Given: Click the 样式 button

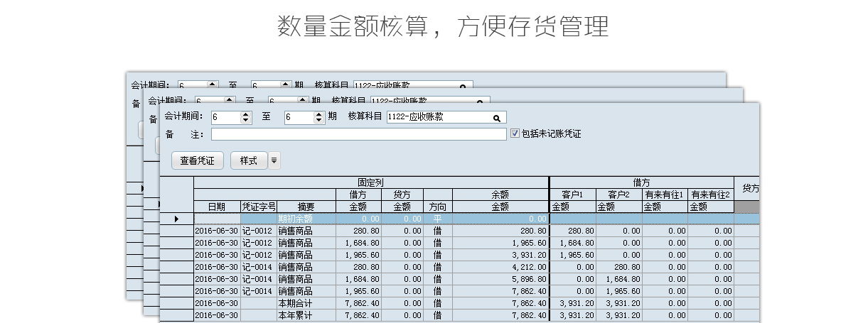Looking at the screenshot, I should (249, 160).
